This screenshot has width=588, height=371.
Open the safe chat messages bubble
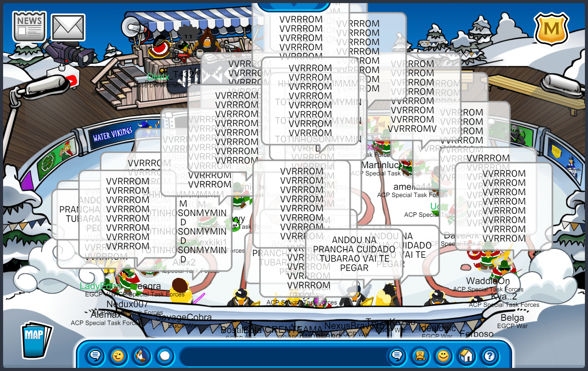pos(95,356)
